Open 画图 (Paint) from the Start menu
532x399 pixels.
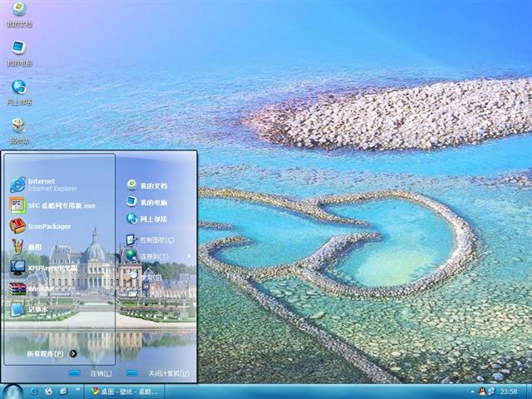(26, 247)
